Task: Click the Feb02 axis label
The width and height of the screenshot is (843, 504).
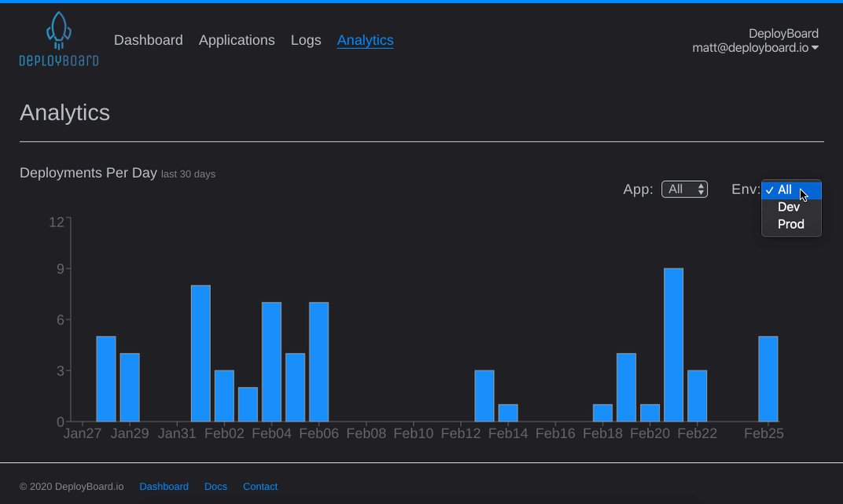Action: (x=224, y=433)
